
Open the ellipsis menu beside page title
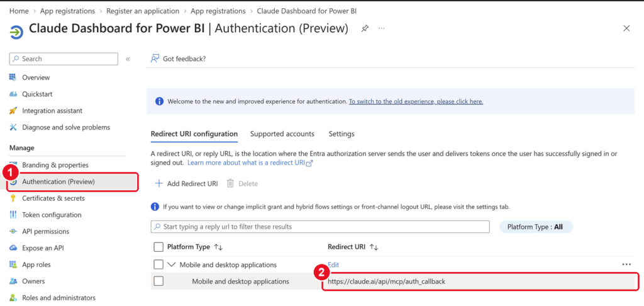pyautogui.click(x=382, y=28)
